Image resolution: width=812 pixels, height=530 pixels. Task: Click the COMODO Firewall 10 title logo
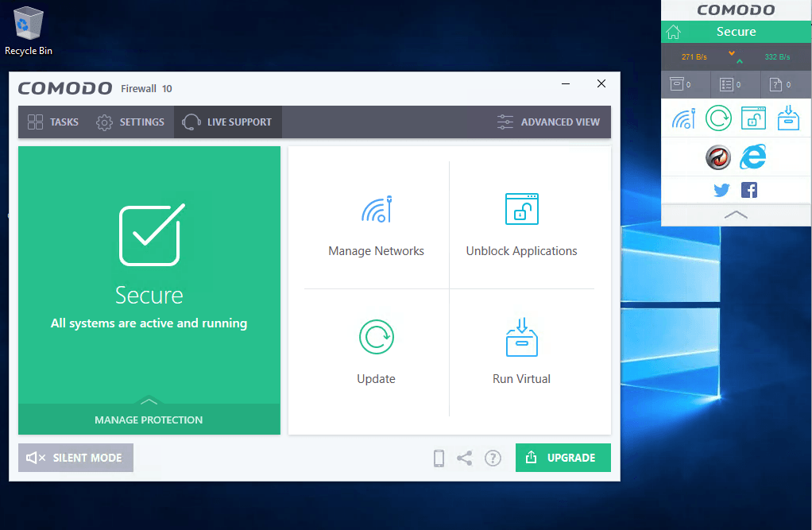click(95, 88)
